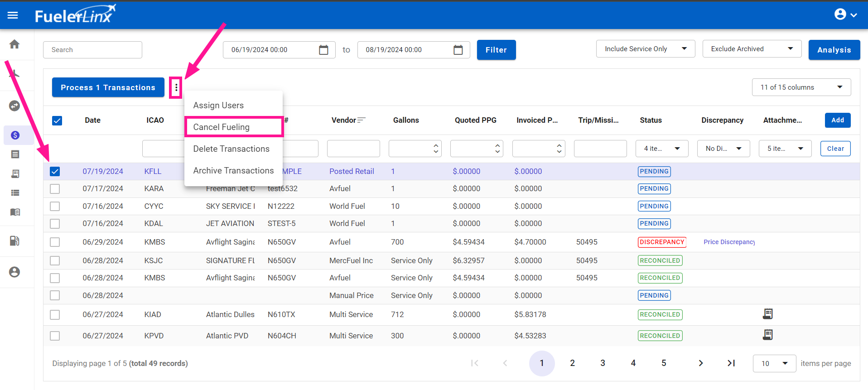Open the fuel pump sidebar icon
Screen dimensions: 868x390
click(14, 241)
